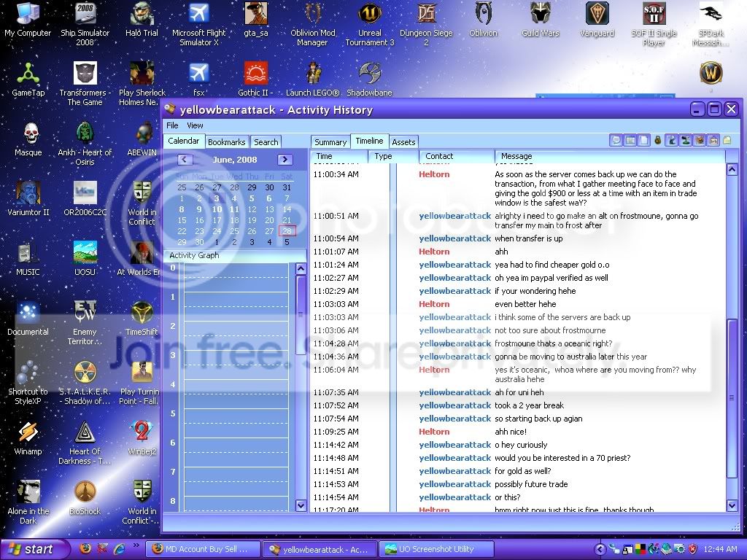This screenshot has width=747, height=560.
Task: Click the Firefox quick launch icon
Action: coord(86,548)
